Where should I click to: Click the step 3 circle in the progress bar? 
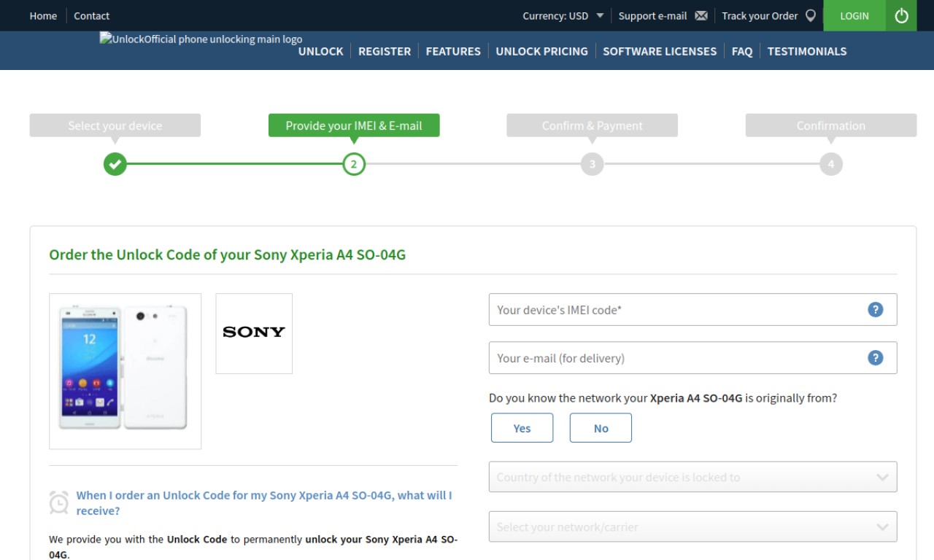(593, 164)
